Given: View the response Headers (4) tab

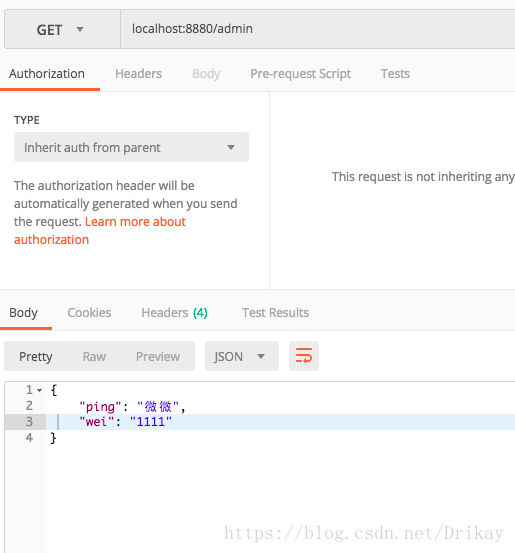Looking at the screenshot, I should point(174,313).
